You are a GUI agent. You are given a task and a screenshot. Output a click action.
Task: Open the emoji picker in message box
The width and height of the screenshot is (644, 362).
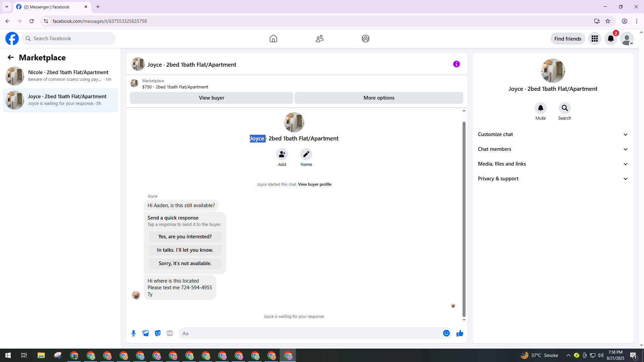tap(446, 333)
